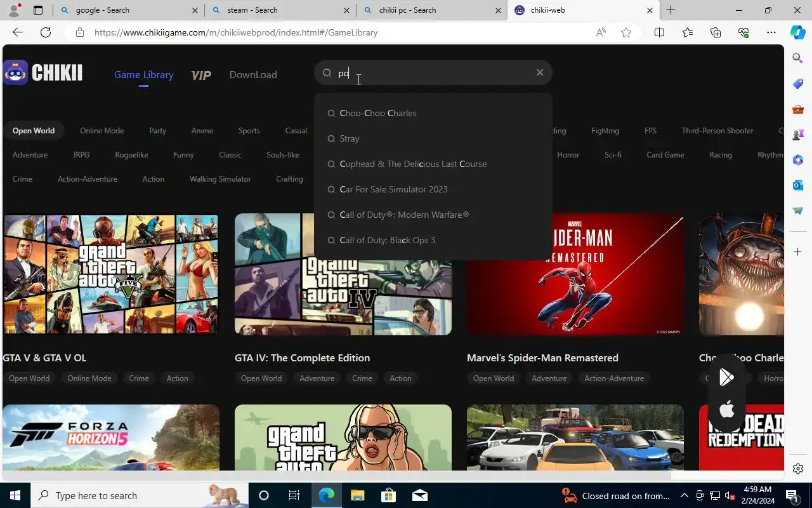This screenshot has width=812, height=508.
Task: Add a sidebar app with plus icon
Action: tap(798, 252)
